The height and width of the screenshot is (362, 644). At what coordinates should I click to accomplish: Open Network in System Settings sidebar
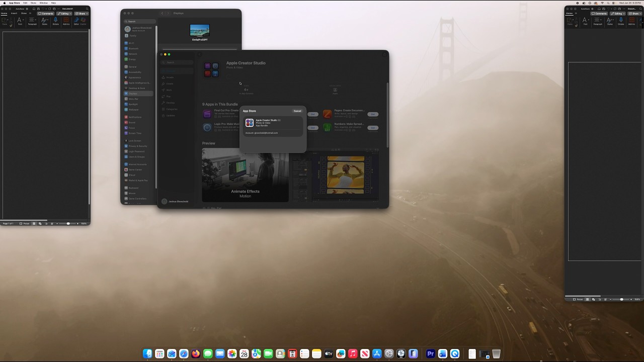[x=139, y=54]
